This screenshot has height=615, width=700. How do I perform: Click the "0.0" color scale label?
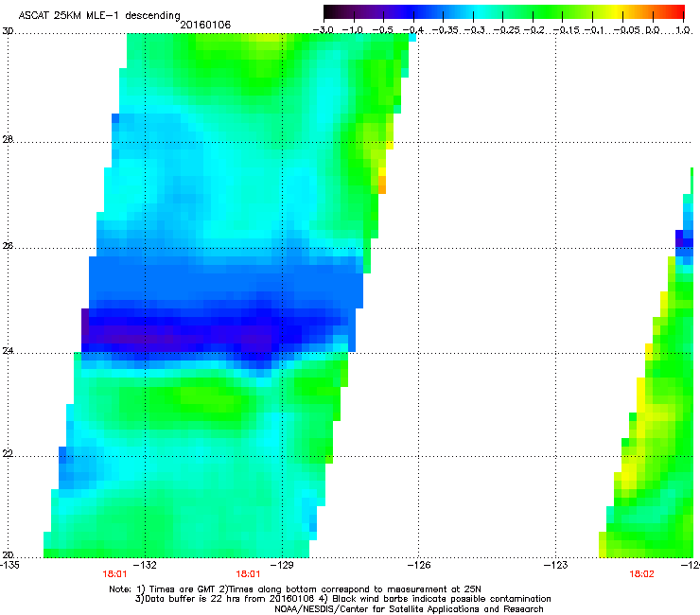653,30
